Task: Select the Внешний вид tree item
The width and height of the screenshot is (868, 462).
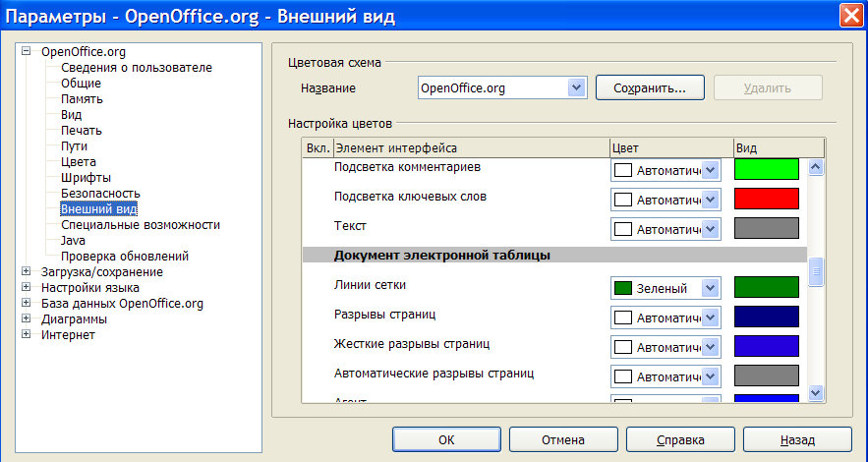Action: coord(98,209)
